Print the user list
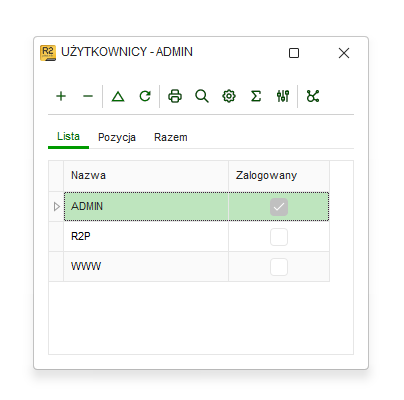Screen dimensions: 404x400 pos(175,96)
